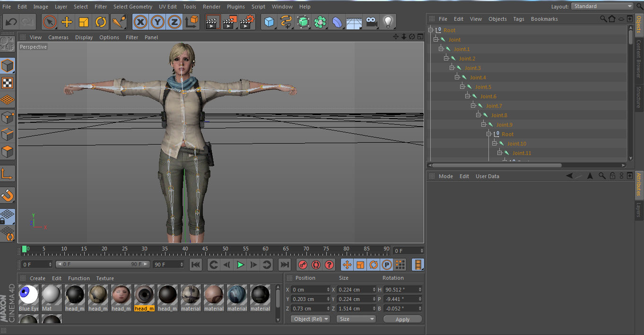
Task: Open the camera object icon
Action: [372, 22]
